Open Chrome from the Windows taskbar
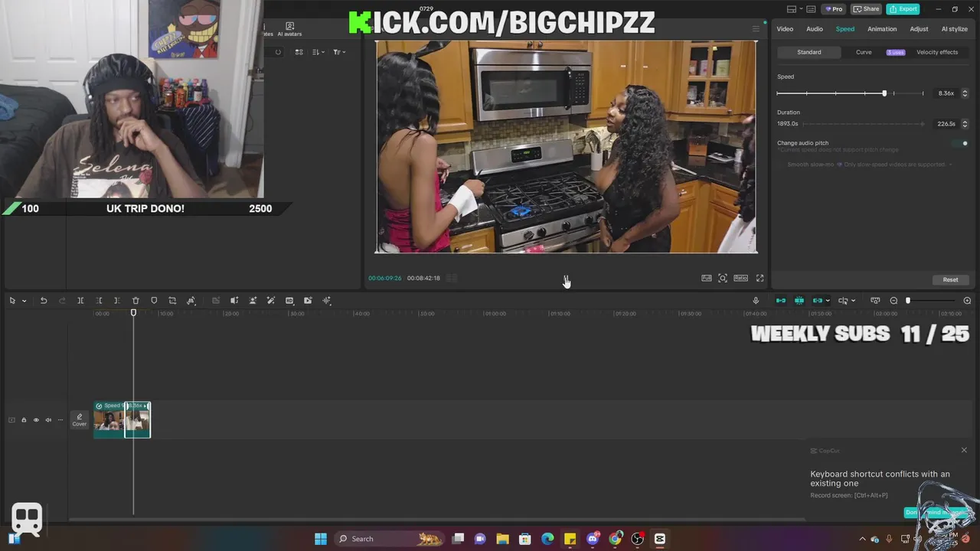The width and height of the screenshot is (980, 551). 616,539
